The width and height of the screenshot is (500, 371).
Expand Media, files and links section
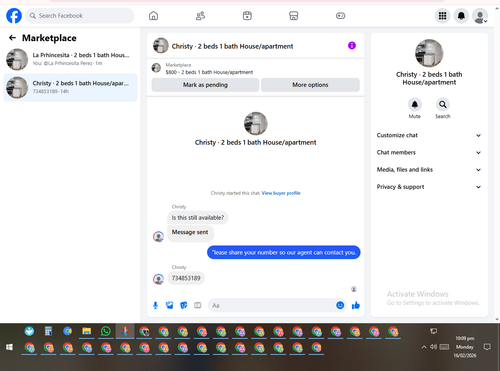(x=429, y=170)
